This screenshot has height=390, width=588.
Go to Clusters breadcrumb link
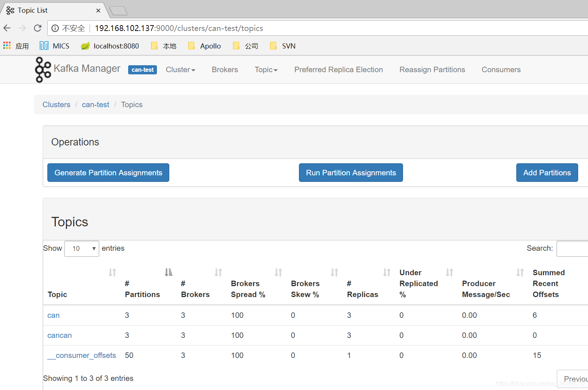click(x=56, y=105)
